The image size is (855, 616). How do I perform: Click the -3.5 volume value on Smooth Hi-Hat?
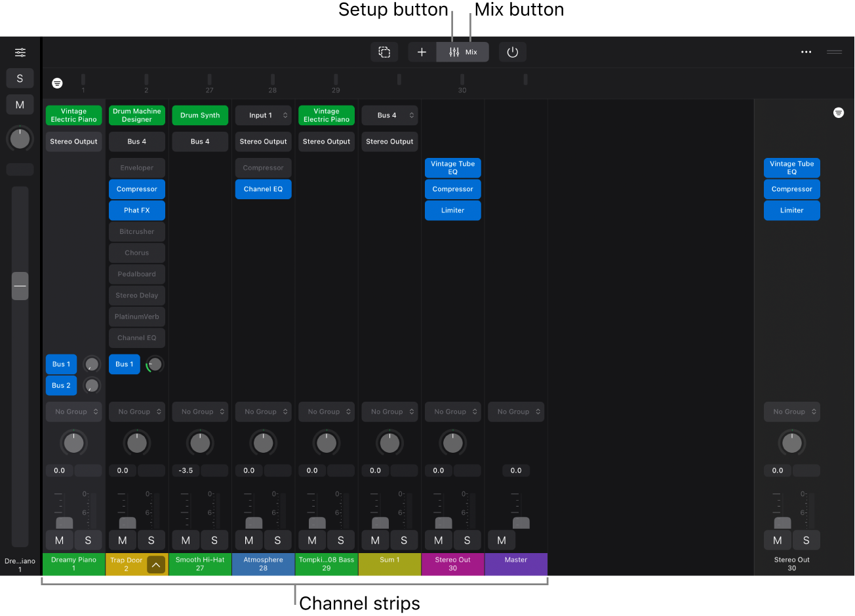(186, 470)
